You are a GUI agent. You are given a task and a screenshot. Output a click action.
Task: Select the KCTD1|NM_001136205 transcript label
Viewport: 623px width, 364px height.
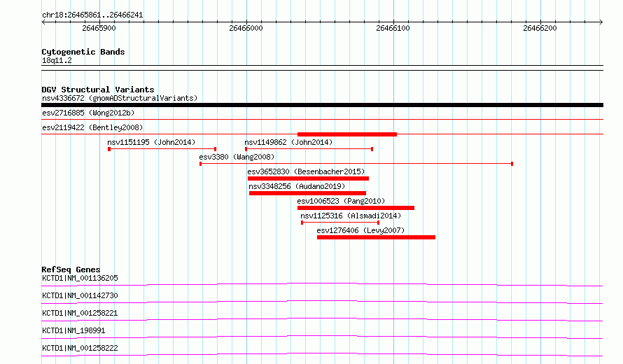coord(80,278)
